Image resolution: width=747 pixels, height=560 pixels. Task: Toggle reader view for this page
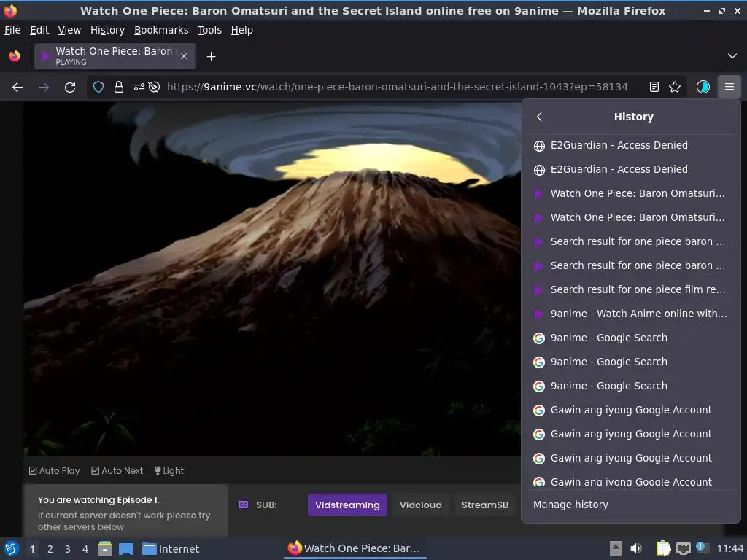tap(654, 87)
